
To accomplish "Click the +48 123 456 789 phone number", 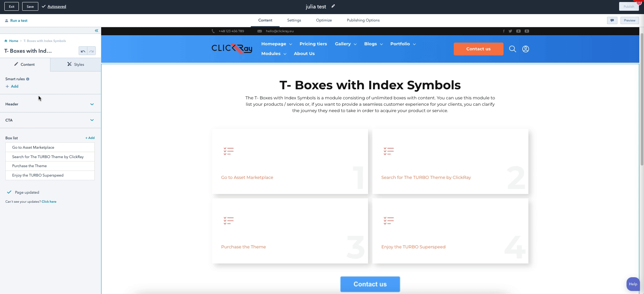I will tap(231, 31).
